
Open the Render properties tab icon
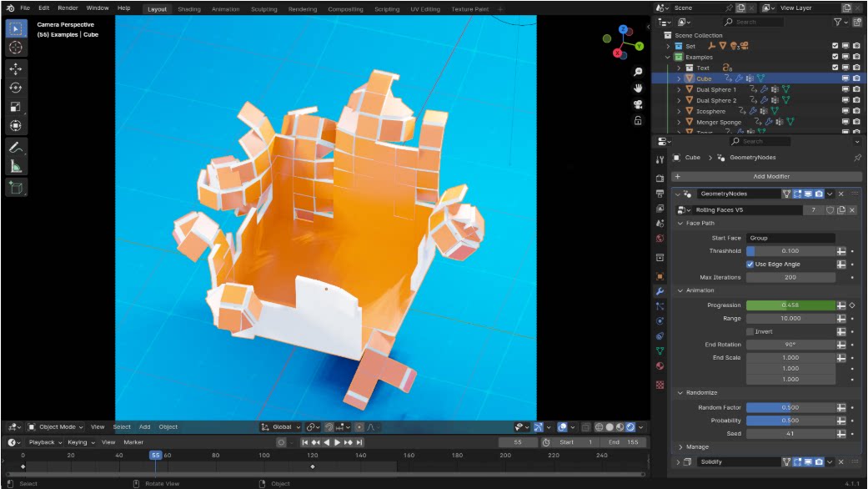660,179
